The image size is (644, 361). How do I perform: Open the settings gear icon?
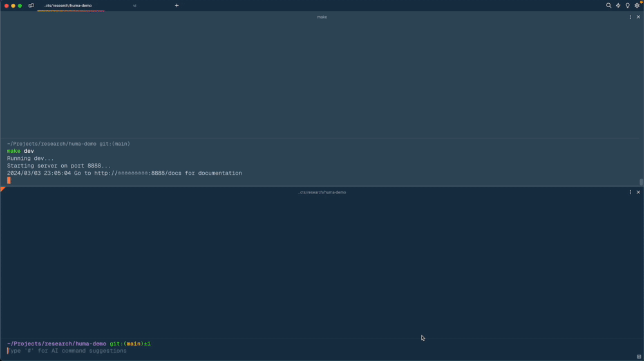click(637, 5)
